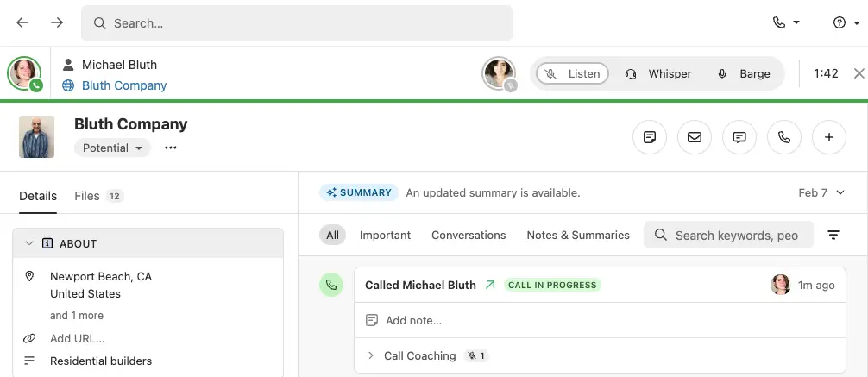The image size is (868, 377).
Task: Click the plus add activity button
Action: 829,137
